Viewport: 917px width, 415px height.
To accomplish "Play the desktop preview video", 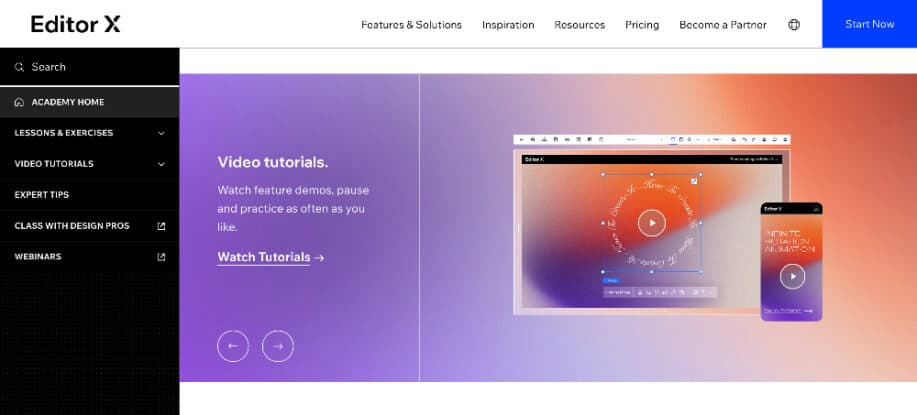I will (651, 223).
